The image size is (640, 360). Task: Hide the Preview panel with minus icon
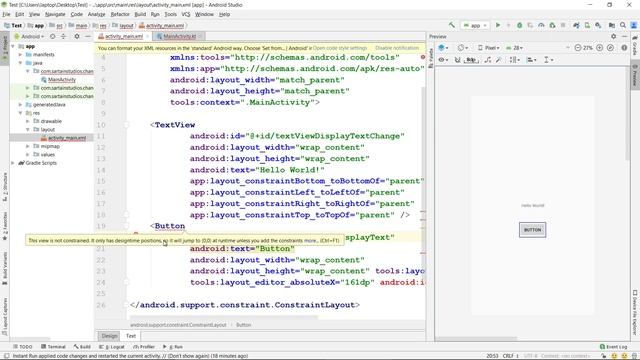pyautogui.click(x=624, y=36)
